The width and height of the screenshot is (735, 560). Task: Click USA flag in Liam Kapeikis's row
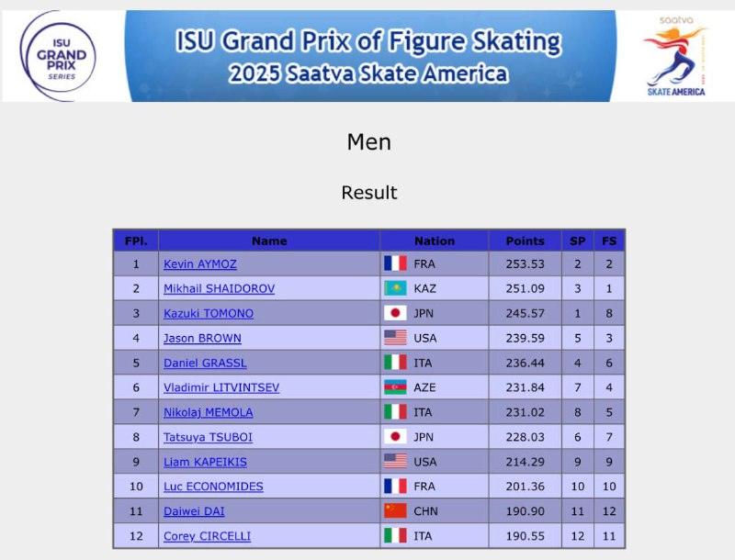coord(394,462)
